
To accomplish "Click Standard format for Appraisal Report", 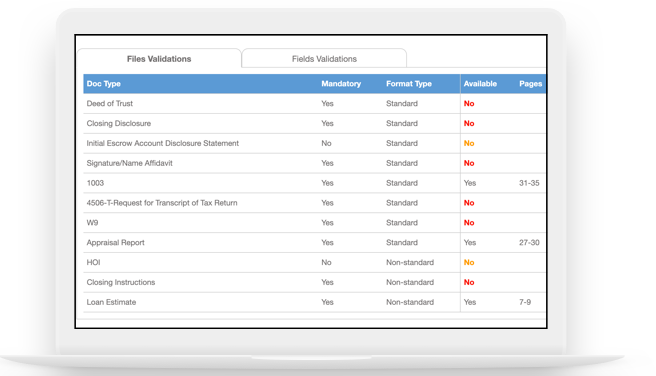I will click(x=402, y=243).
